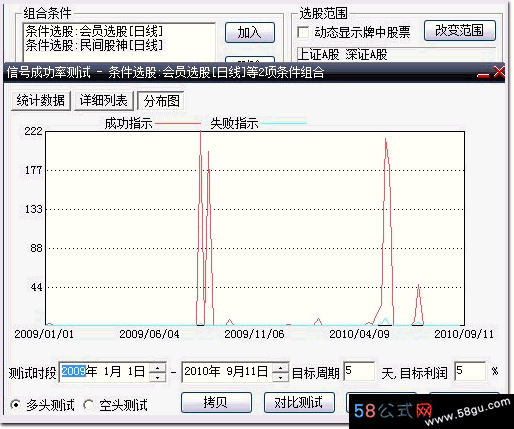514x429 pixels.
Task: Select 条件选股:民间股神[日线] in the list
Action: coord(94,45)
